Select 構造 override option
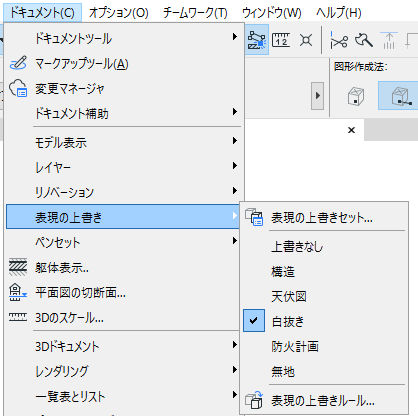Image resolution: width=418 pixels, height=416 pixels. pyautogui.click(x=324, y=272)
